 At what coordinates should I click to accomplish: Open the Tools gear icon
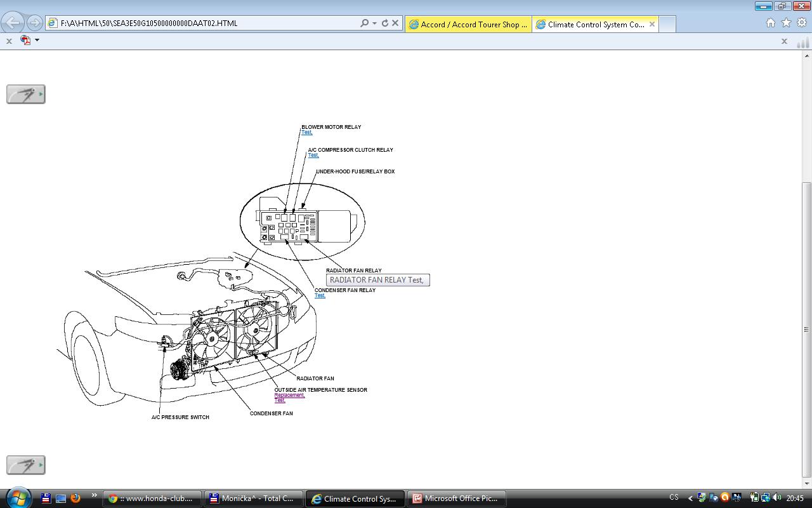click(x=801, y=23)
